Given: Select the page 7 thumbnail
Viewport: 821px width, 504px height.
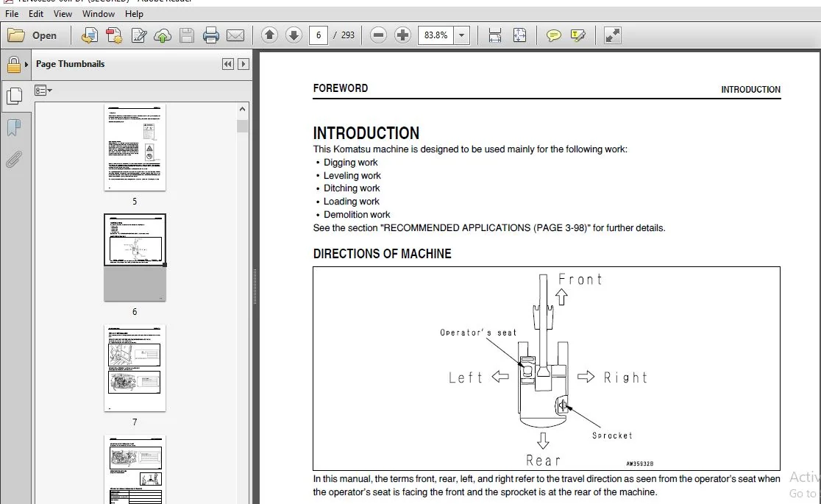Looking at the screenshot, I should coord(135,368).
